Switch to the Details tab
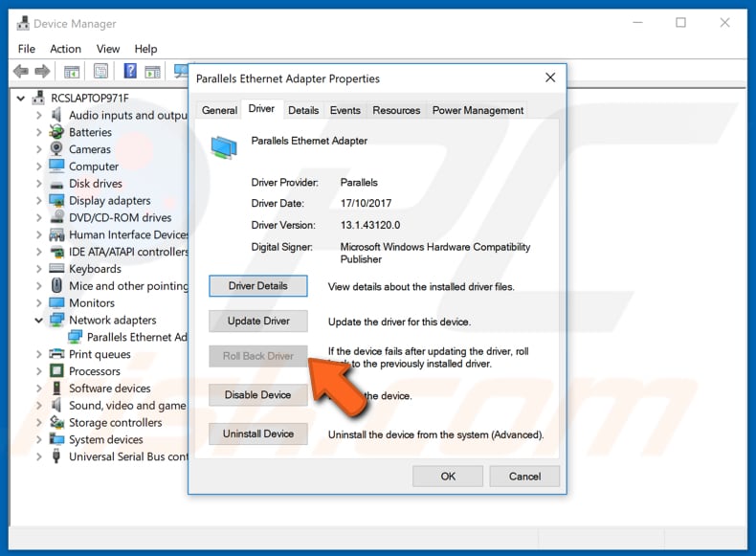Viewport: 756px width, 556px height. click(303, 110)
